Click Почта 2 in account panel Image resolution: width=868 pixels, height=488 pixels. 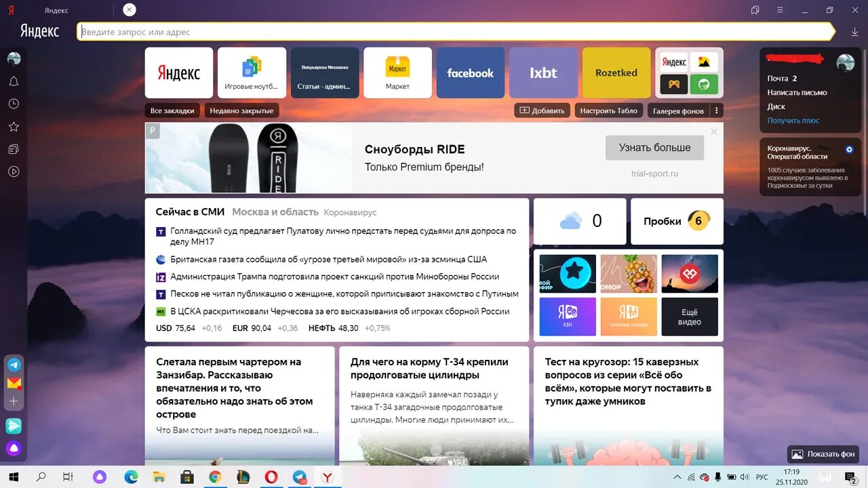click(782, 79)
